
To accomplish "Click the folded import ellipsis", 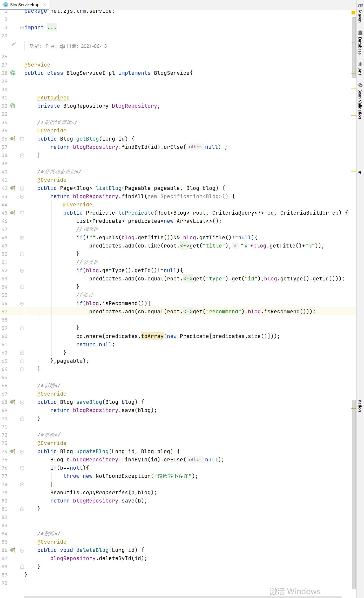I will tap(52, 27).
